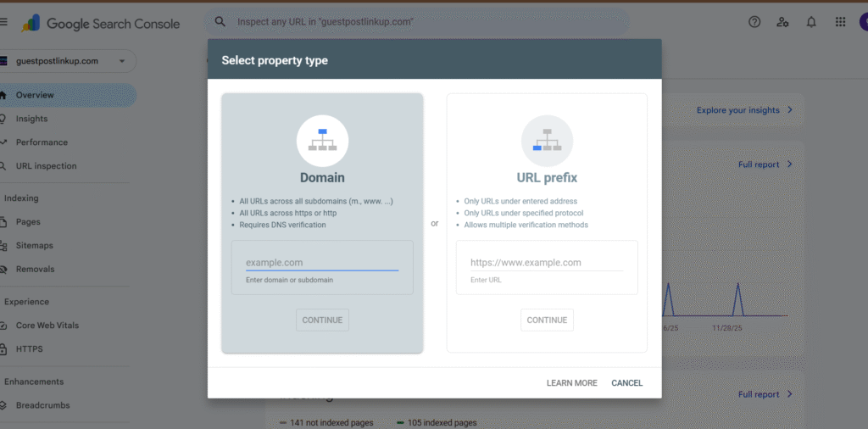Open the notifications bell icon
The width and height of the screenshot is (868, 429).
[x=811, y=22]
